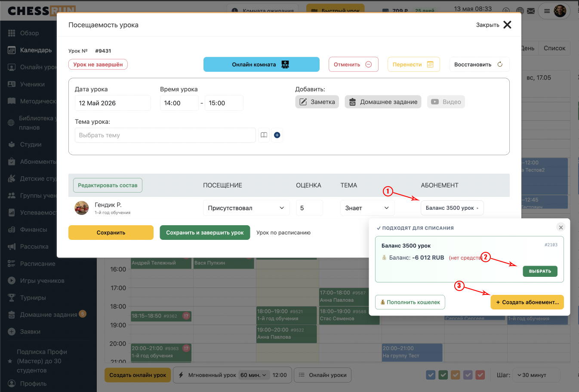The image size is (579, 392).
Task: Open the mail envelope icon in header
Action: (x=531, y=11)
